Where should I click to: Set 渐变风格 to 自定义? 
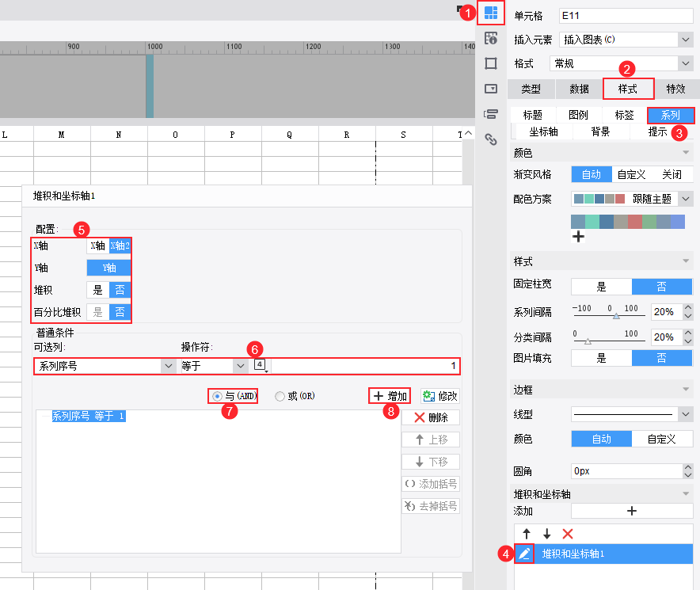(631, 175)
